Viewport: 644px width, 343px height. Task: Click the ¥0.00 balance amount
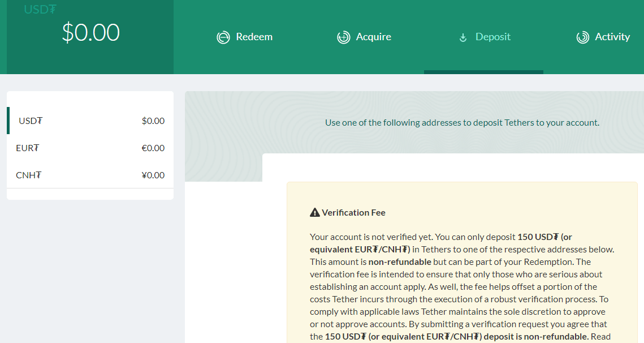point(153,175)
